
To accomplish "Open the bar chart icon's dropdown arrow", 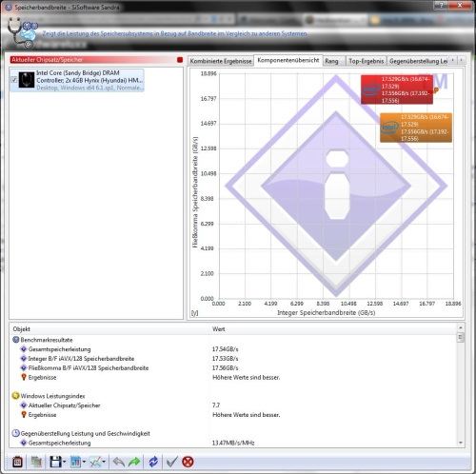I will tap(84, 462).
